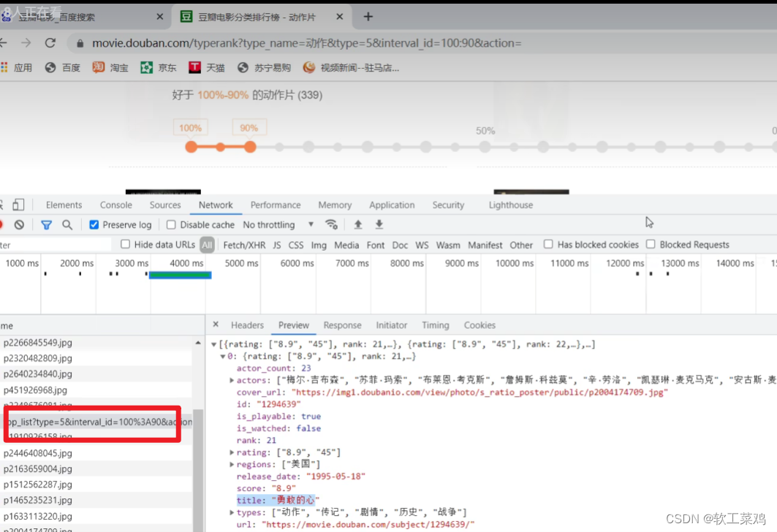This screenshot has width=777, height=532.
Task: Switch to Sources panel
Action: pos(165,205)
